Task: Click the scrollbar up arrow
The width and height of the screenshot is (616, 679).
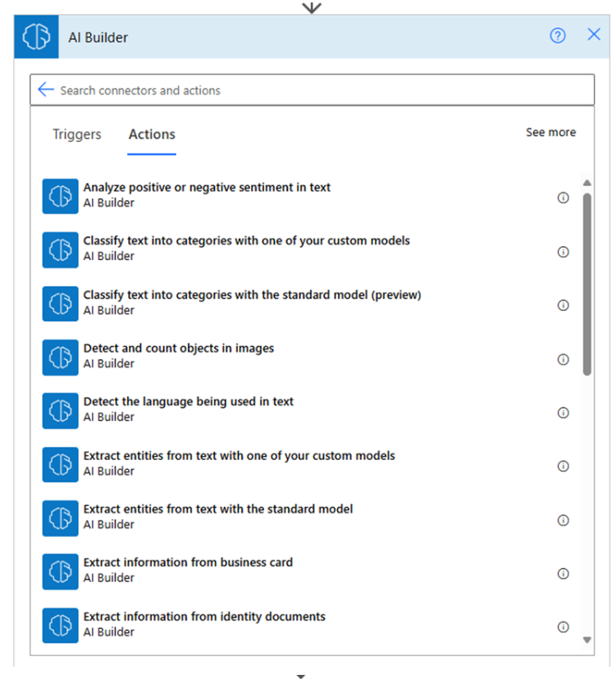Action: coord(586,183)
